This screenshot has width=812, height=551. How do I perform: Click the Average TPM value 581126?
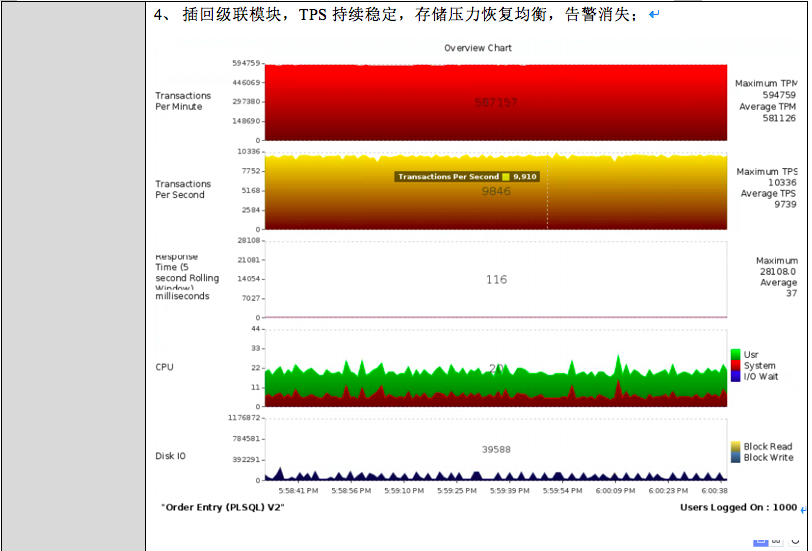779,118
